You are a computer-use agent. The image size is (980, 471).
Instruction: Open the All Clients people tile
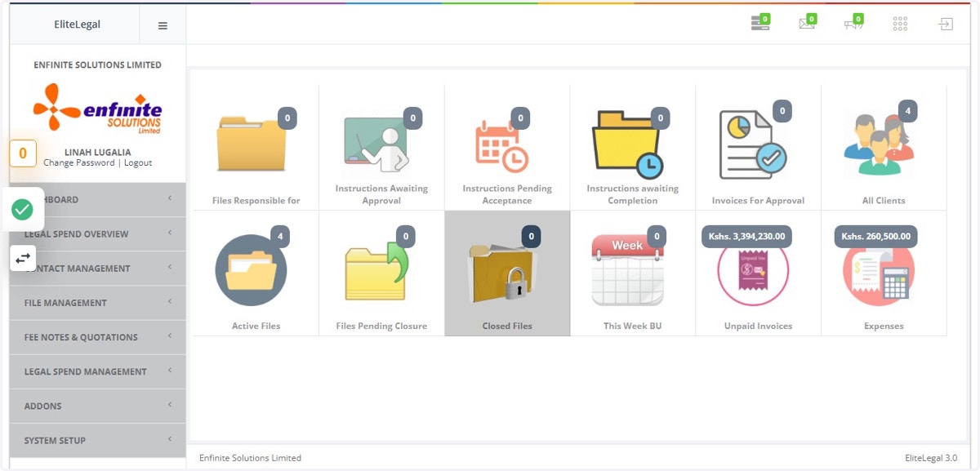click(884, 148)
